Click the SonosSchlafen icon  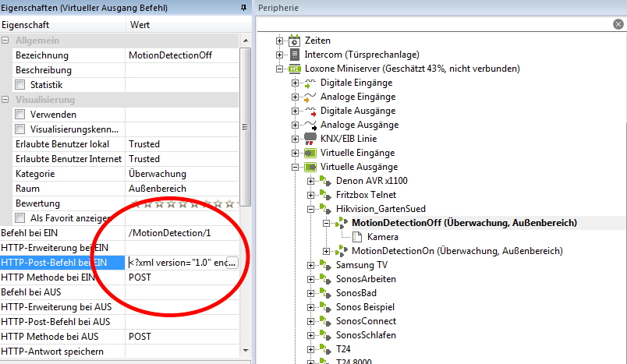(x=325, y=335)
